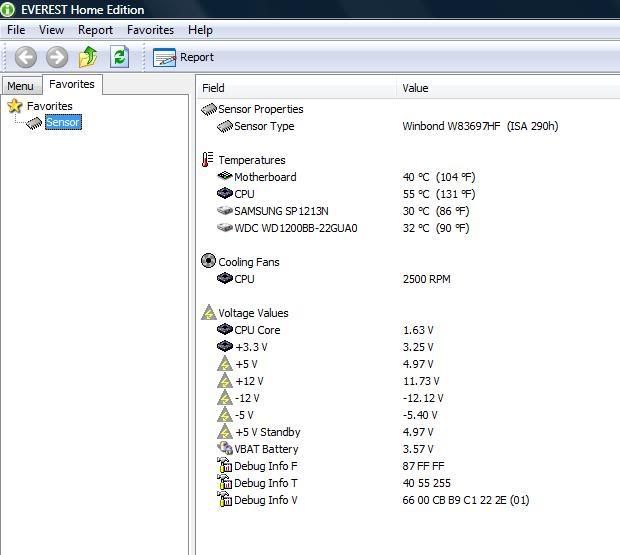
Task: Select the Favorites root tree node
Action: click(x=50, y=106)
